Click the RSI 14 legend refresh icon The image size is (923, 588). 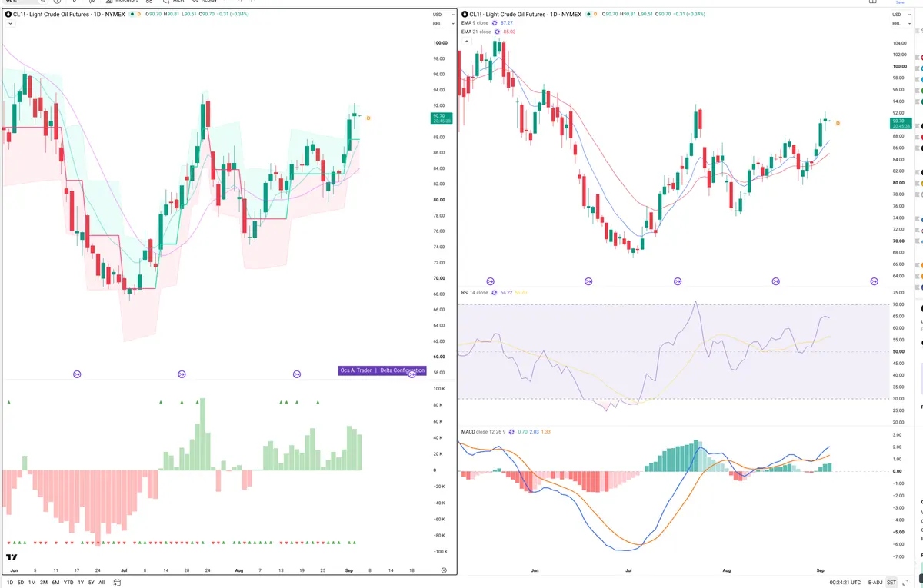click(x=495, y=292)
